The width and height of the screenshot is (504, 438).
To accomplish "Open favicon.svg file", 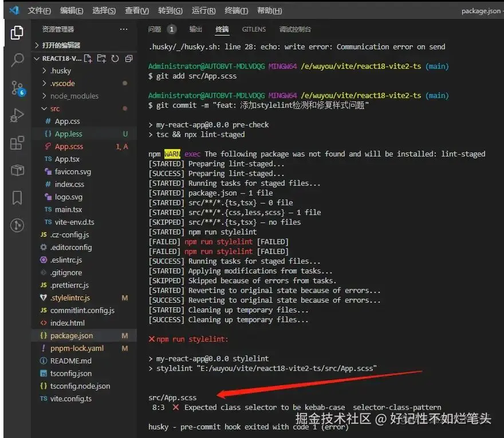I will coord(84,172).
